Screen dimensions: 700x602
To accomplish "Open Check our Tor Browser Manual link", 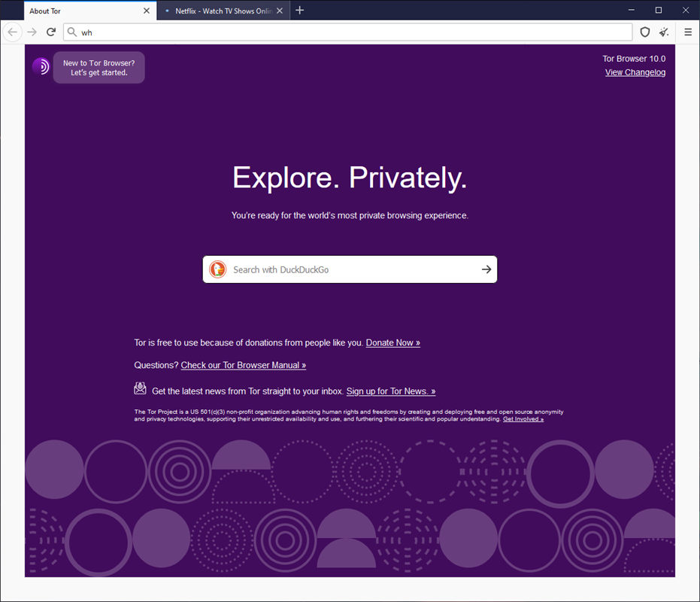I will tap(244, 365).
